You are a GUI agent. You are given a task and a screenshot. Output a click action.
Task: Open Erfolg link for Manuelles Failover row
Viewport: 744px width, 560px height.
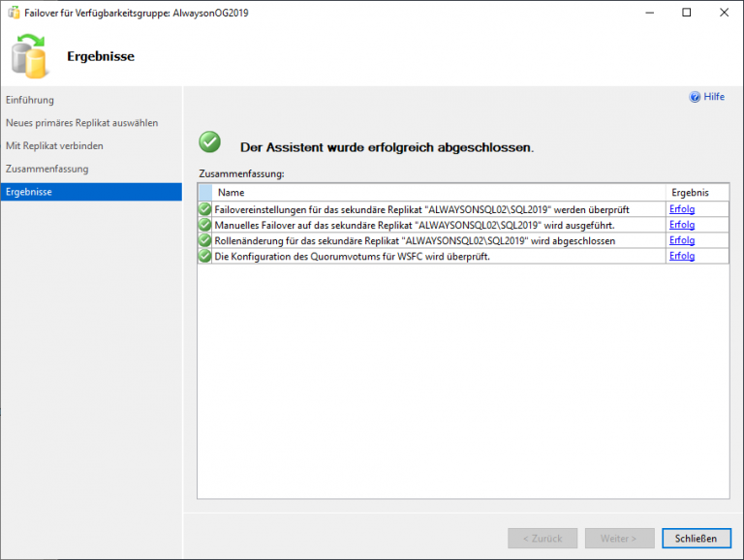[682, 225]
